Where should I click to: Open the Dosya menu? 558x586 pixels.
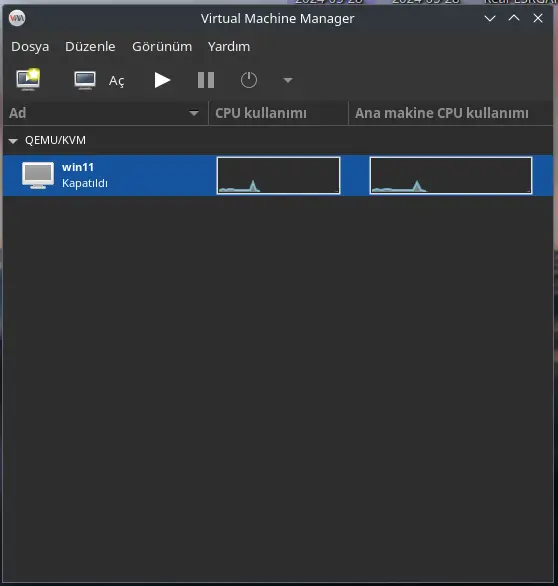(x=30, y=47)
